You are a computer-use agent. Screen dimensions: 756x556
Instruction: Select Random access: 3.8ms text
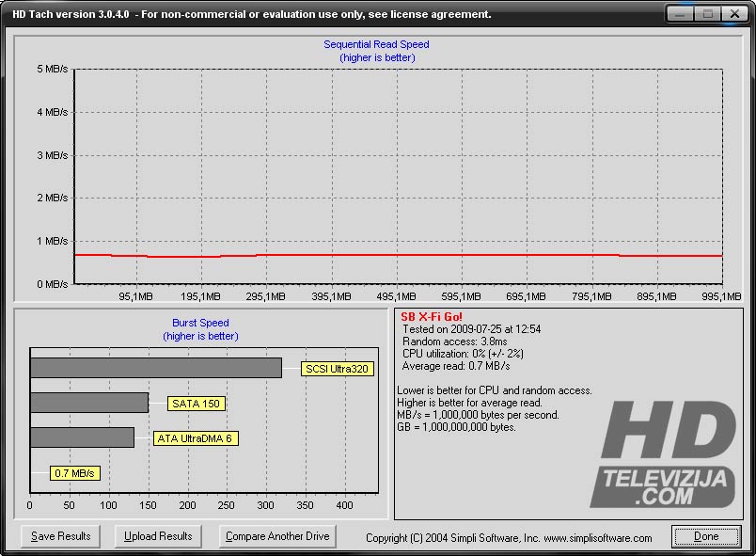pyautogui.click(x=455, y=342)
